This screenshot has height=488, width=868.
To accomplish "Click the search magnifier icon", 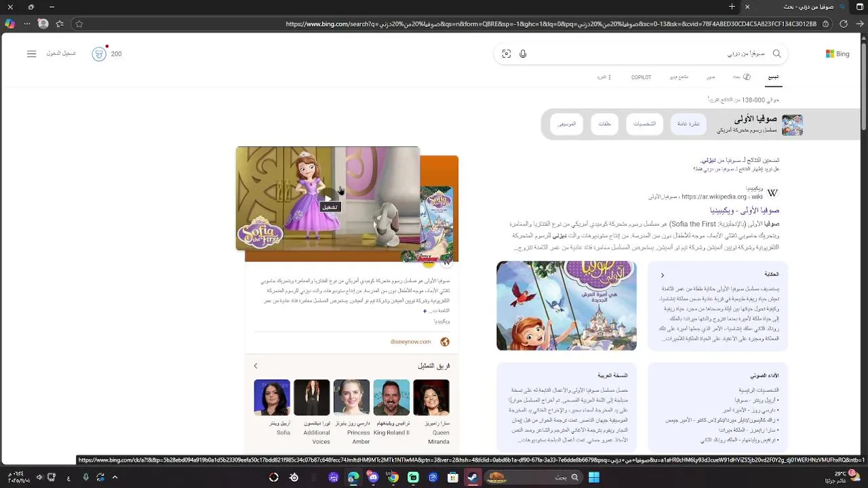I will [777, 54].
